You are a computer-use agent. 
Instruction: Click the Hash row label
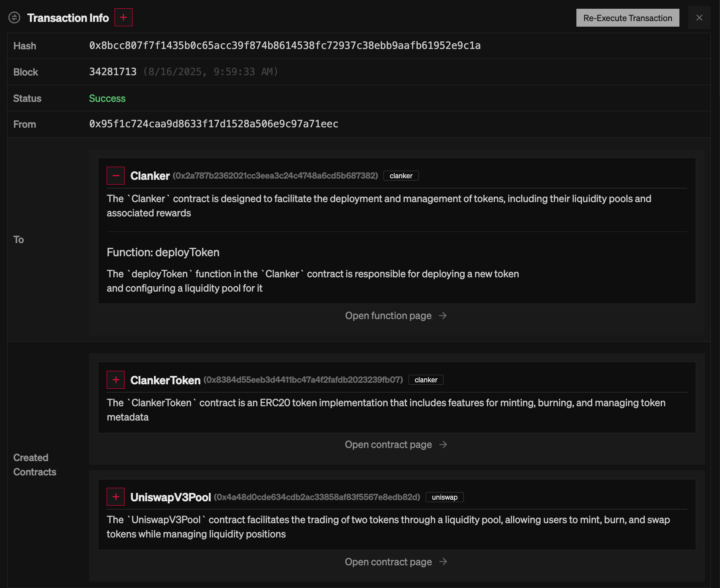pyautogui.click(x=25, y=46)
